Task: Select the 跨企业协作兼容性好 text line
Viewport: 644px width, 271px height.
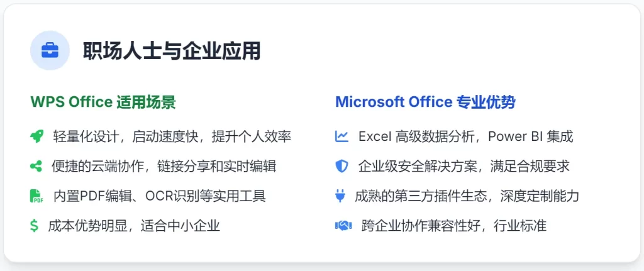Action: click(x=453, y=226)
